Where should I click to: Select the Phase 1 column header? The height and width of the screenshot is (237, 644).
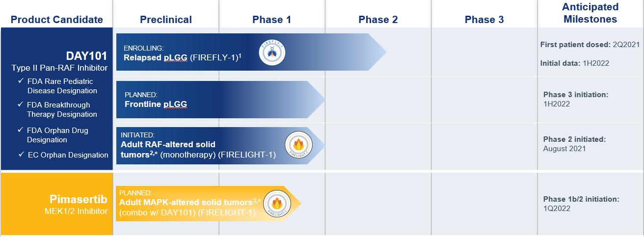[272, 20]
